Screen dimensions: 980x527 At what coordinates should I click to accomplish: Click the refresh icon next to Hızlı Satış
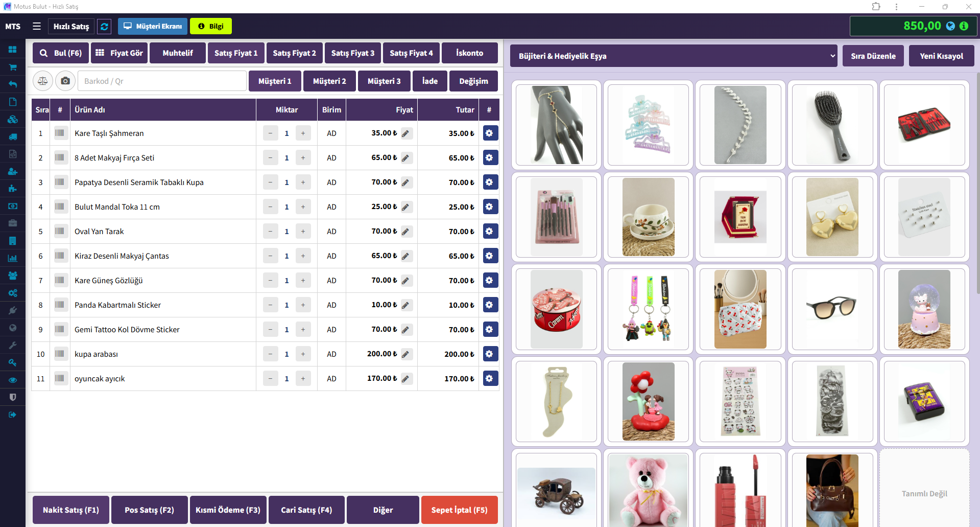(104, 27)
